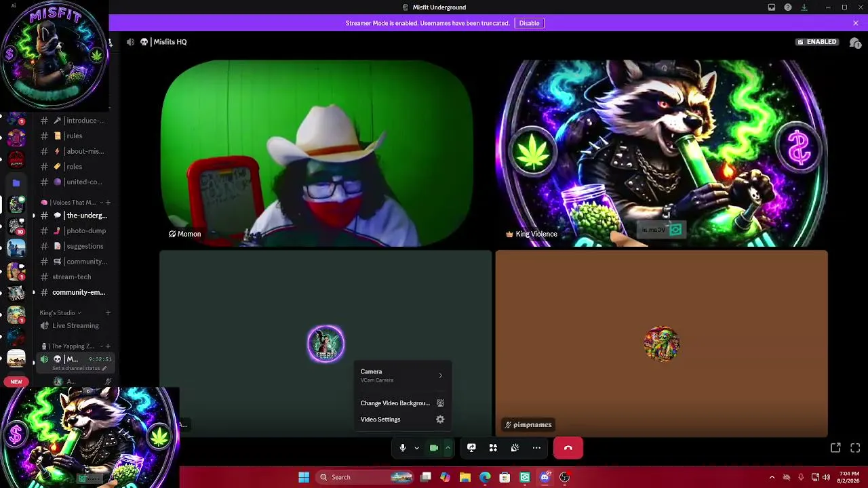Click the server folder icon in sidebar

tap(16, 182)
